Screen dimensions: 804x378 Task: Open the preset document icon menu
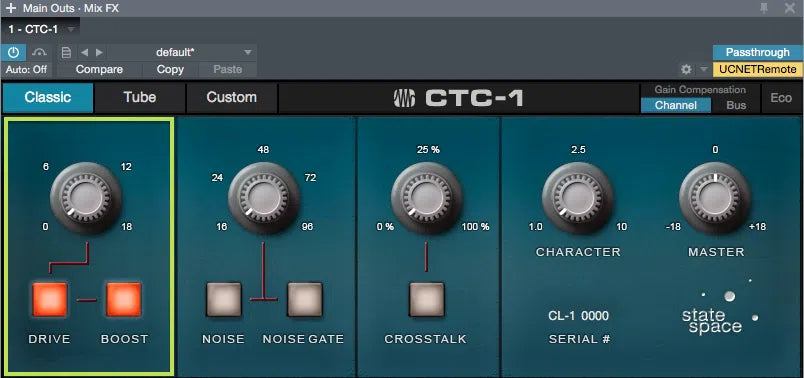pyautogui.click(x=66, y=52)
